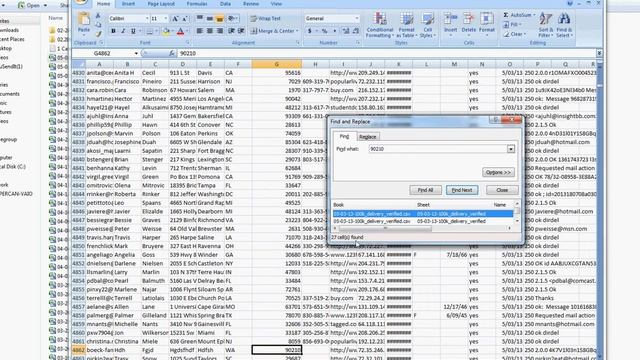Click Find All button
This screenshot has width=640, height=360.
tap(425, 190)
